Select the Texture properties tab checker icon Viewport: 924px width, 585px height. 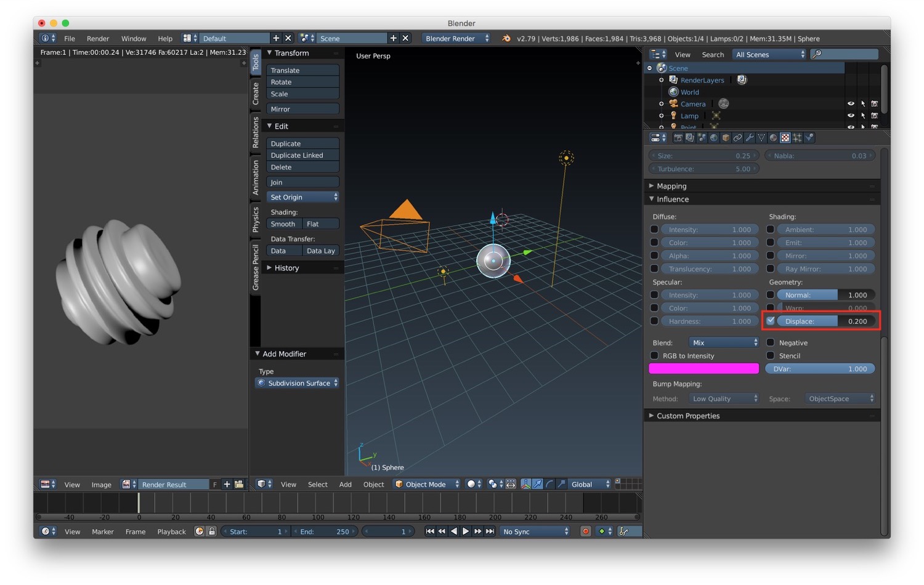[785, 138]
